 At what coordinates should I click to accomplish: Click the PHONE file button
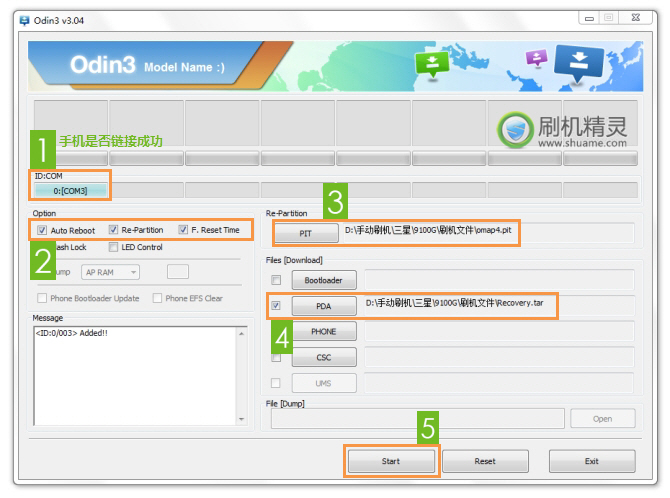point(324,332)
